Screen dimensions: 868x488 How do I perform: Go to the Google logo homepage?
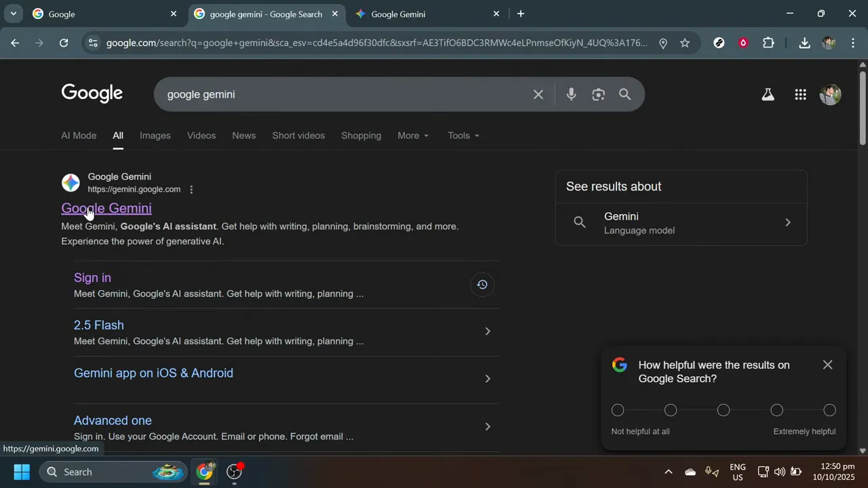tap(92, 94)
